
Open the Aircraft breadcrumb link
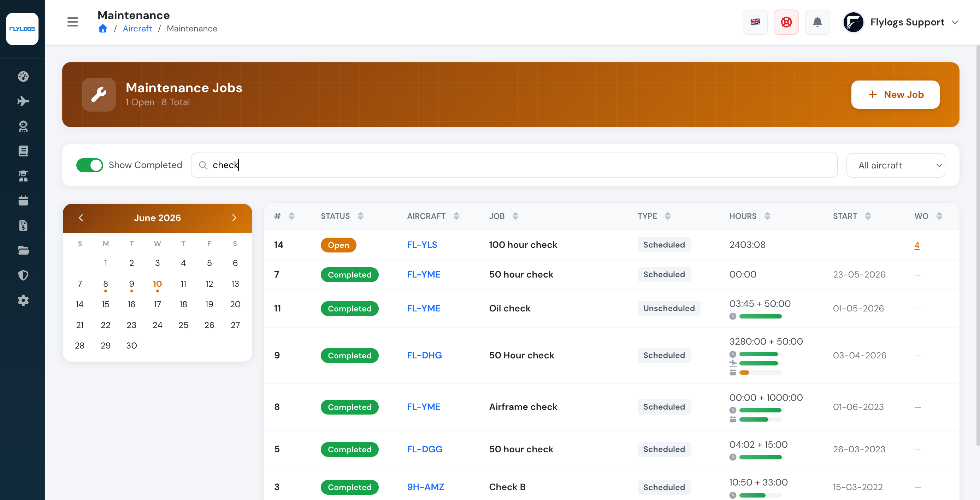point(137,29)
